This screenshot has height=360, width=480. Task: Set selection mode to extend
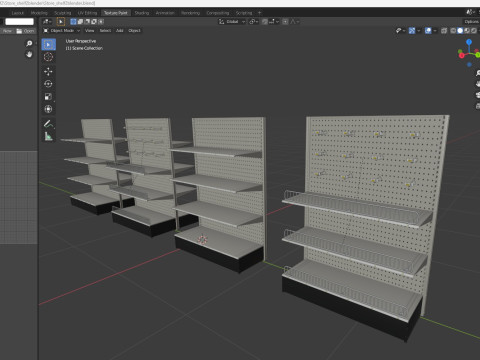pyautogui.click(x=80, y=22)
